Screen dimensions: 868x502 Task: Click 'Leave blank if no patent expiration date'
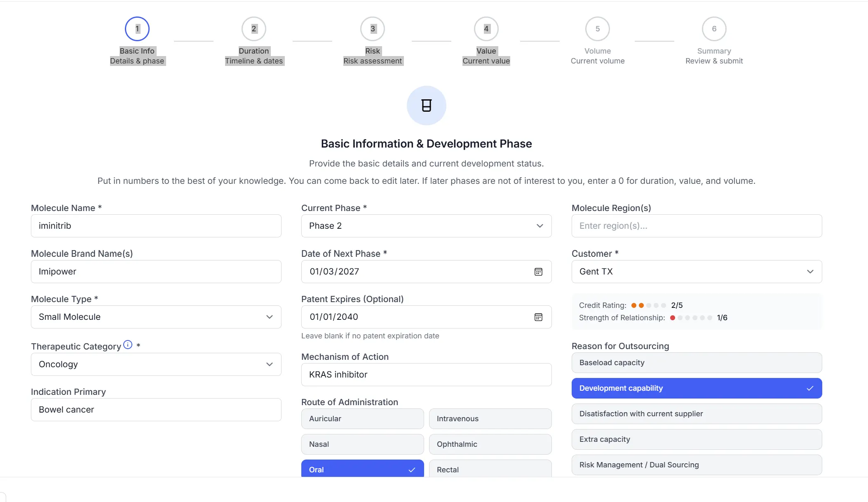[370, 336]
